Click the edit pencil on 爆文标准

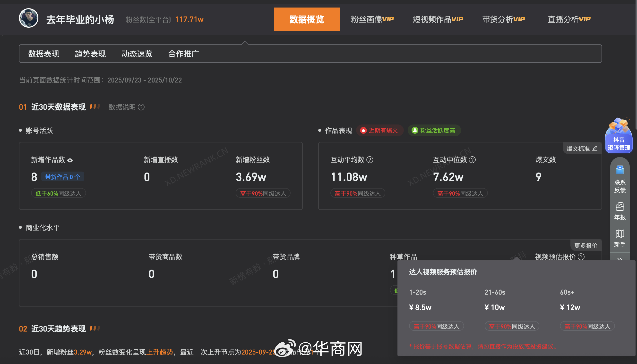(x=595, y=149)
